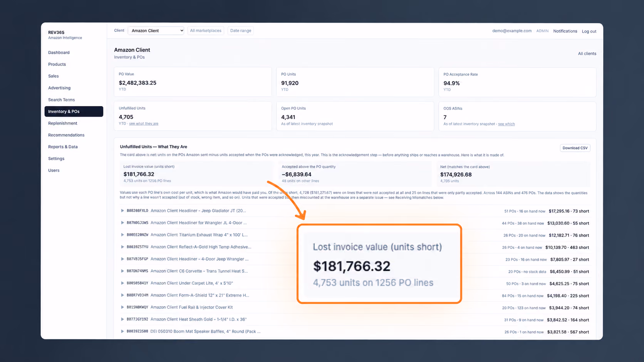Open the Replenishment page
Viewport: 644px width, 362px height.
click(63, 123)
